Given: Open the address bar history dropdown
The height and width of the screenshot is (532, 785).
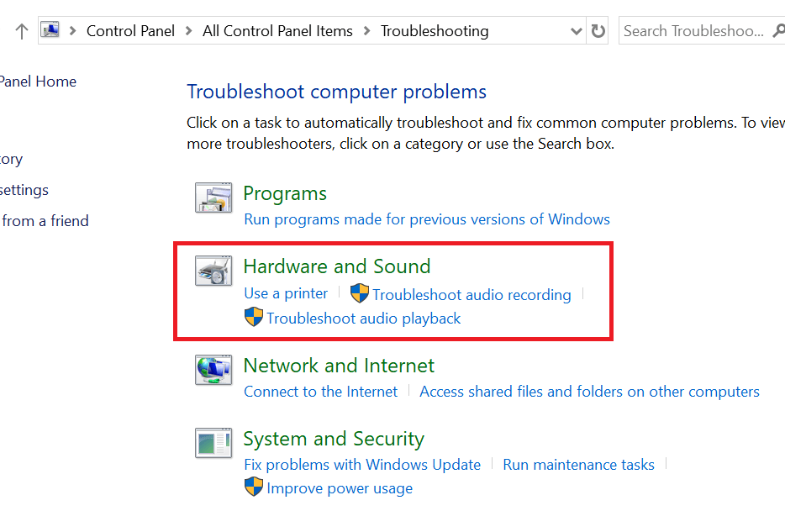Looking at the screenshot, I should [576, 31].
